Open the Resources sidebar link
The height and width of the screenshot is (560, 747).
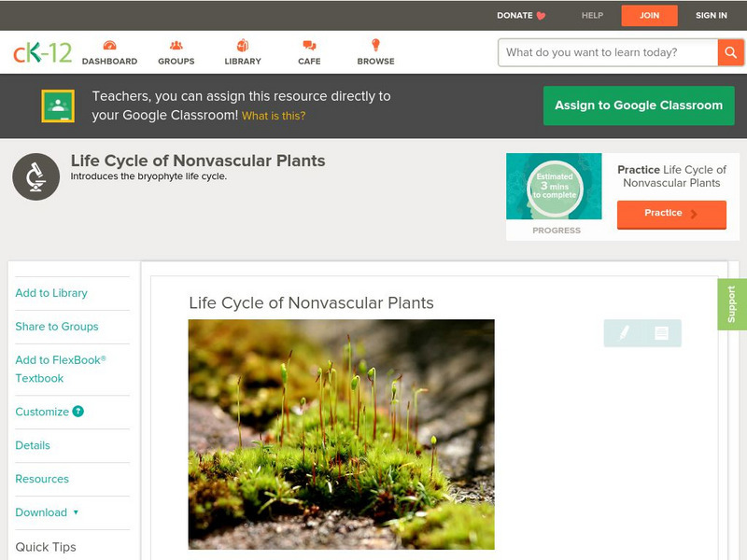click(42, 479)
